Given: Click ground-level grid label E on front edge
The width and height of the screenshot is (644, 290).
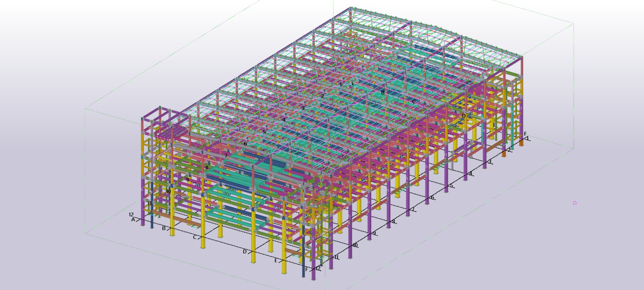Looking at the screenshot, I should click(276, 261).
